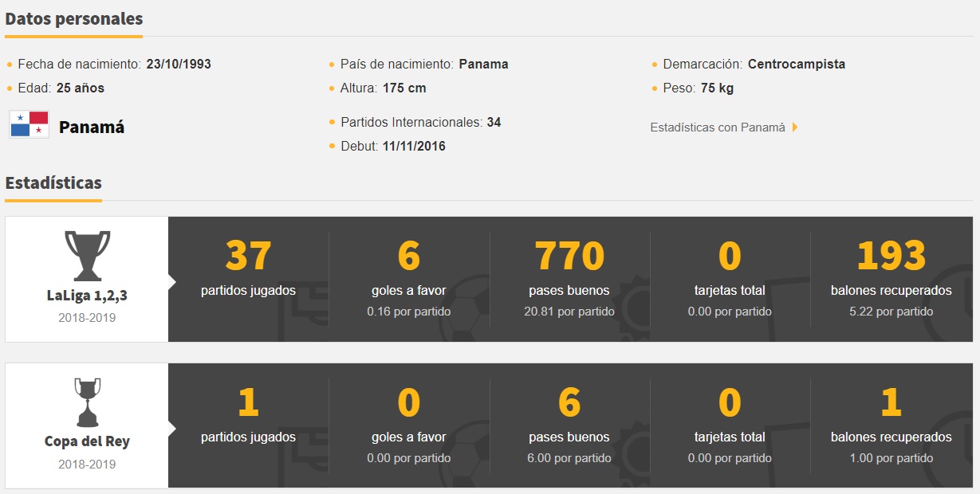Click the 193 balones recuperados stat
Image resolution: width=980 pixels, height=494 pixels.
pyautogui.click(x=891, y=257)
